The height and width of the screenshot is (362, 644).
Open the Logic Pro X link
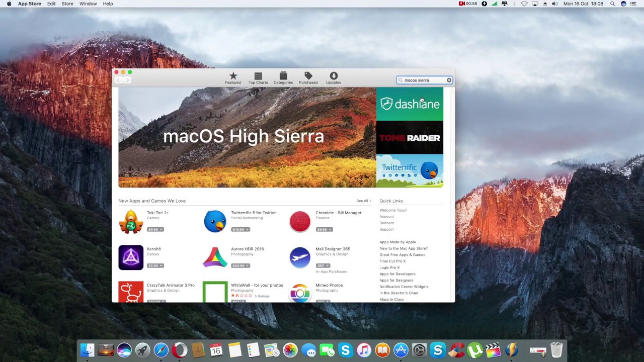(389, 267)
